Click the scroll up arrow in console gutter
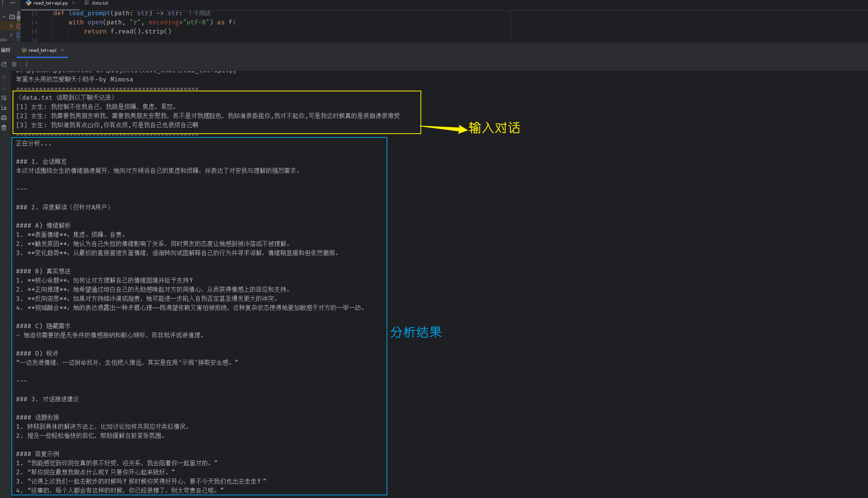 click(4, 78)
